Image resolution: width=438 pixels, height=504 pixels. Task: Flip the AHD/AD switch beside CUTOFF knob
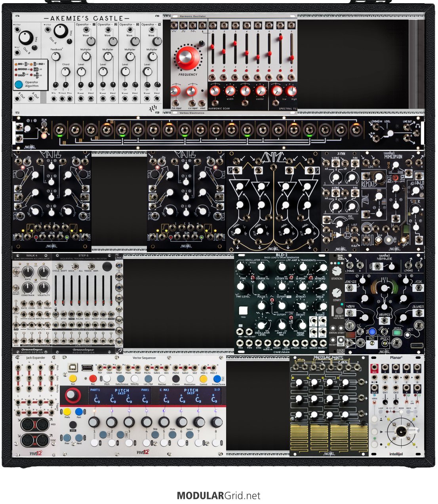pos(272,300)
